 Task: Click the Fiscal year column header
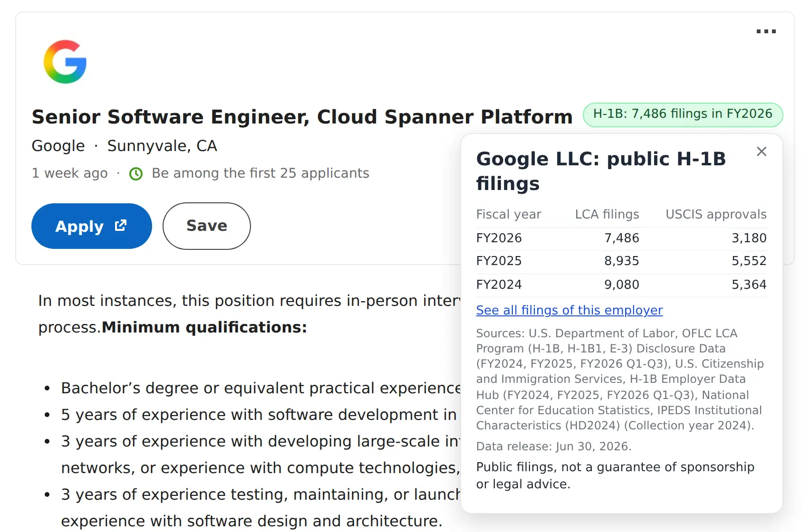pyautogui.click(x=509, y=214)
